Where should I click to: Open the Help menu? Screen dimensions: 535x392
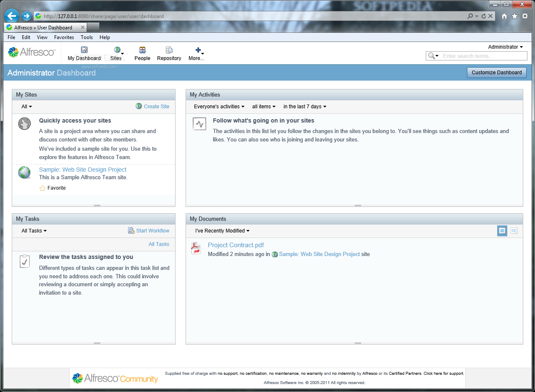(105, 37)
